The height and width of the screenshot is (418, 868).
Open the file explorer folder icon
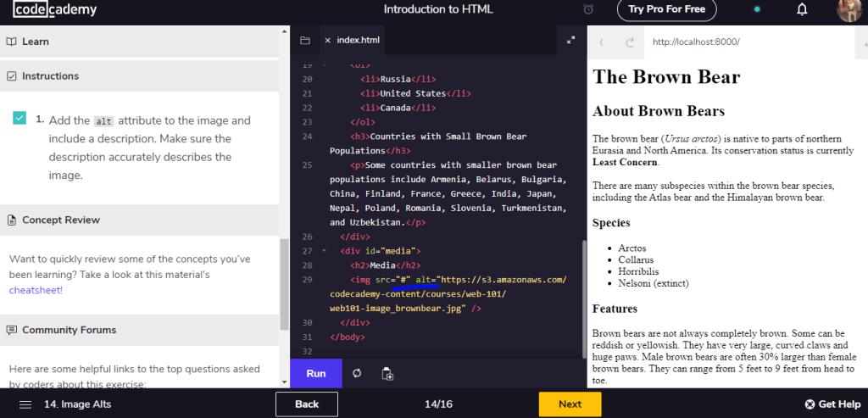pos(305,40)
